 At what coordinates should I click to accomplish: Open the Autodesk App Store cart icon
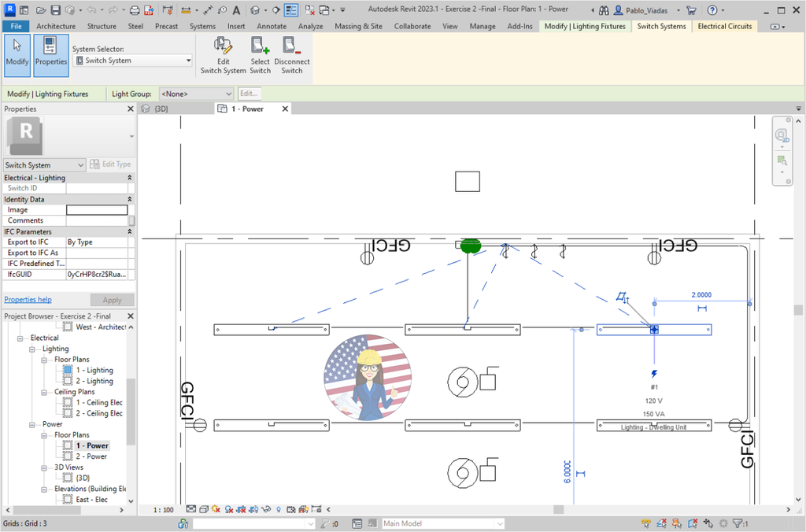point(691,9)
